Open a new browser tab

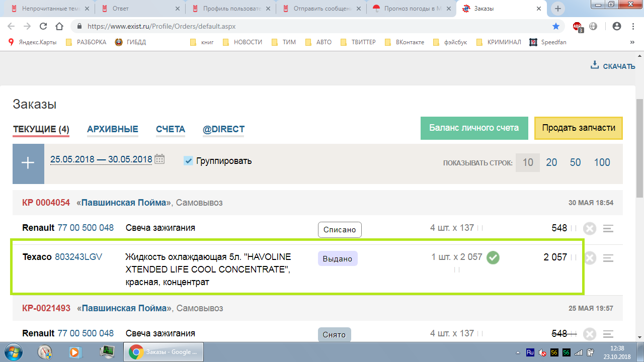[557, 9]
